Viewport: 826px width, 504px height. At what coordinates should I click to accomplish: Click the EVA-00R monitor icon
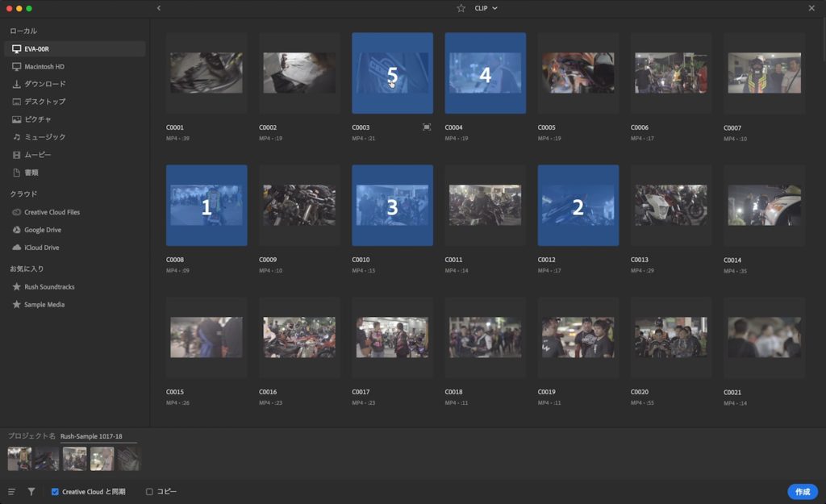point(16,49)
